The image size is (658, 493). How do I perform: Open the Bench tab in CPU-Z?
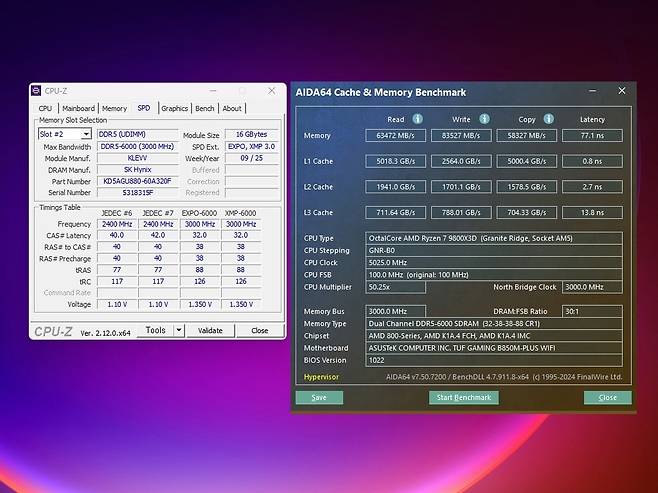[205, 108]
